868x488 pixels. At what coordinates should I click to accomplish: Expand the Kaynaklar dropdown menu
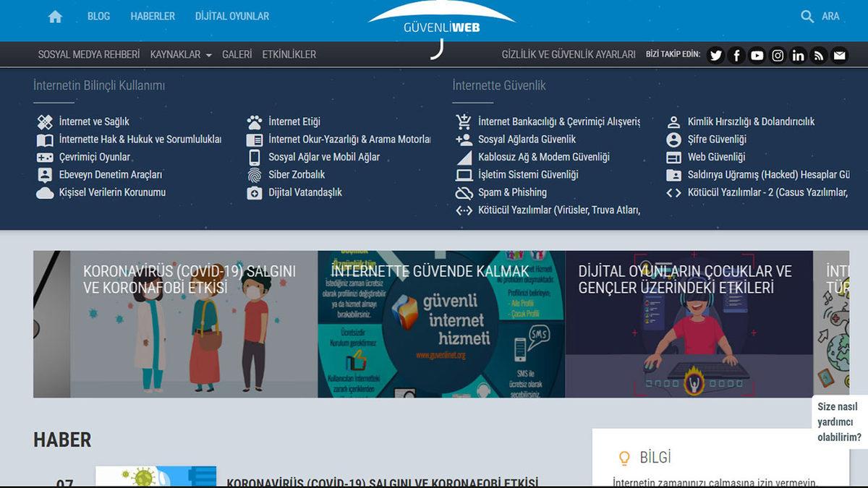(x=181, y=54)
